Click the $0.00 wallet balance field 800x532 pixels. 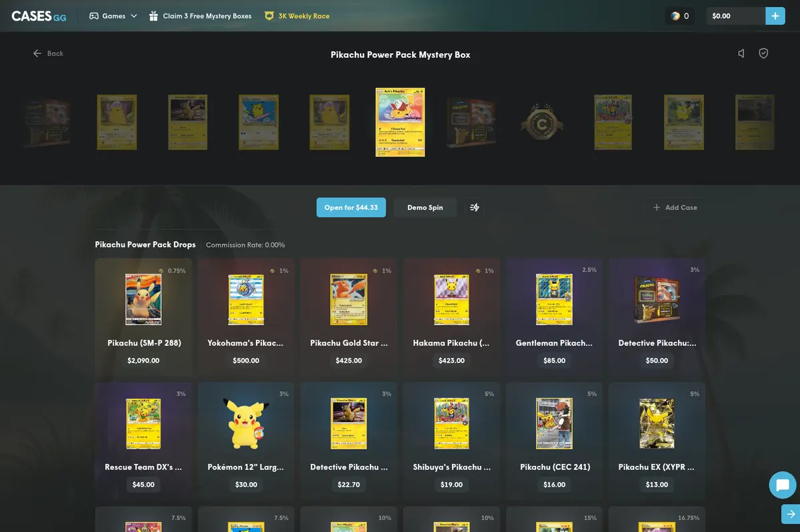736,16
